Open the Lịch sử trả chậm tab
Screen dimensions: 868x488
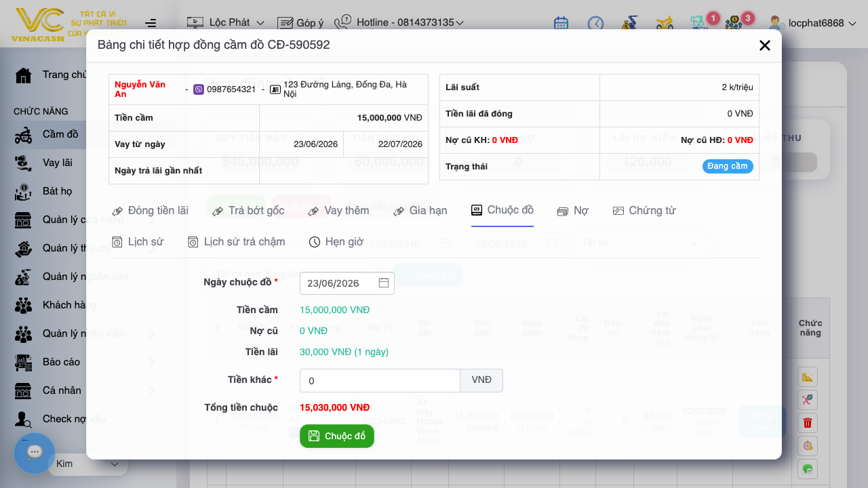[x=237, y=242]
